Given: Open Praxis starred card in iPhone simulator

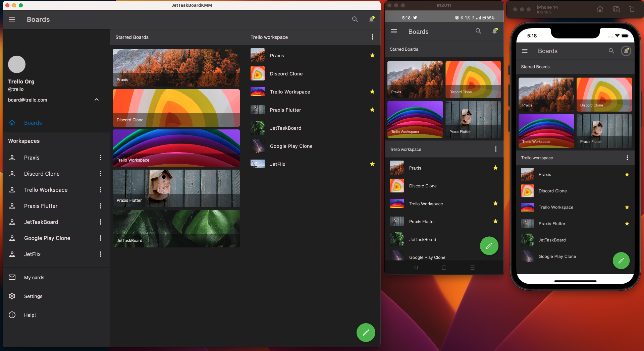Looking at the screenshot, I should click(x=546, y=95).
